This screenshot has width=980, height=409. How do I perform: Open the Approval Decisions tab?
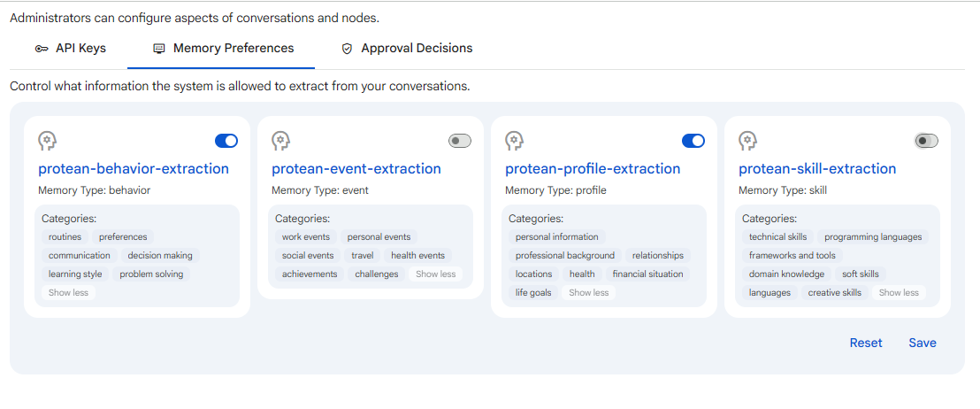point(407,48)
